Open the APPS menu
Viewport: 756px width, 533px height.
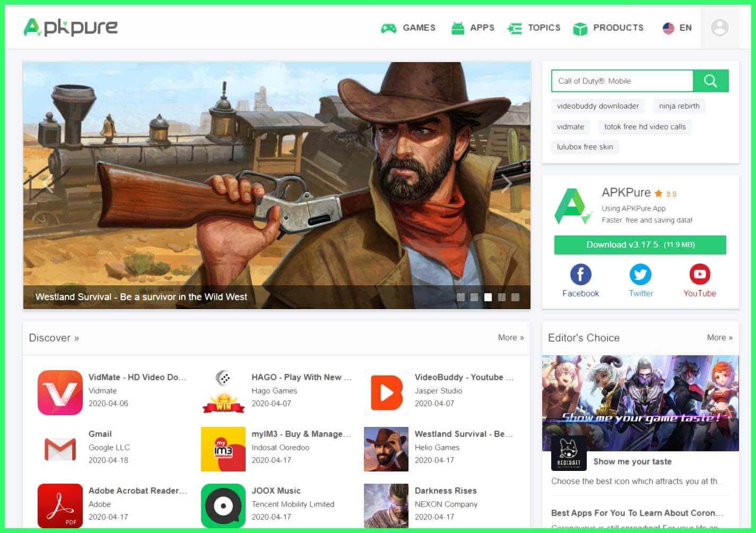point(482,28)
